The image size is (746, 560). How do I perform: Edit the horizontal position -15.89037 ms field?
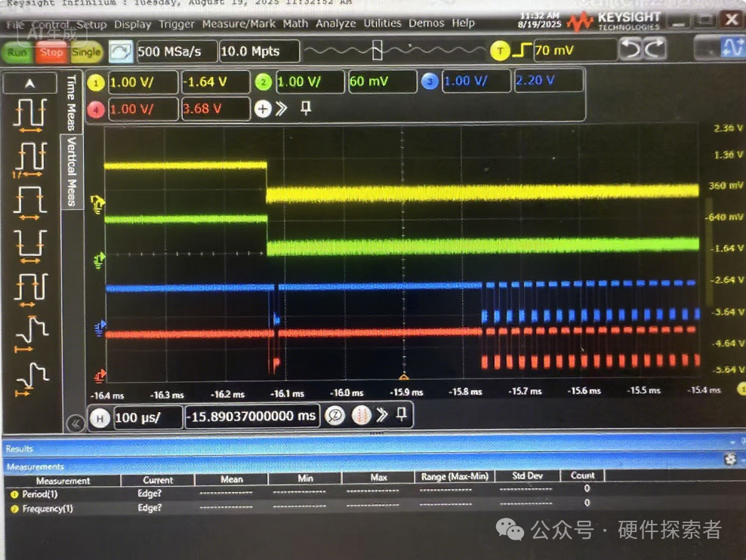pos(252,417)
